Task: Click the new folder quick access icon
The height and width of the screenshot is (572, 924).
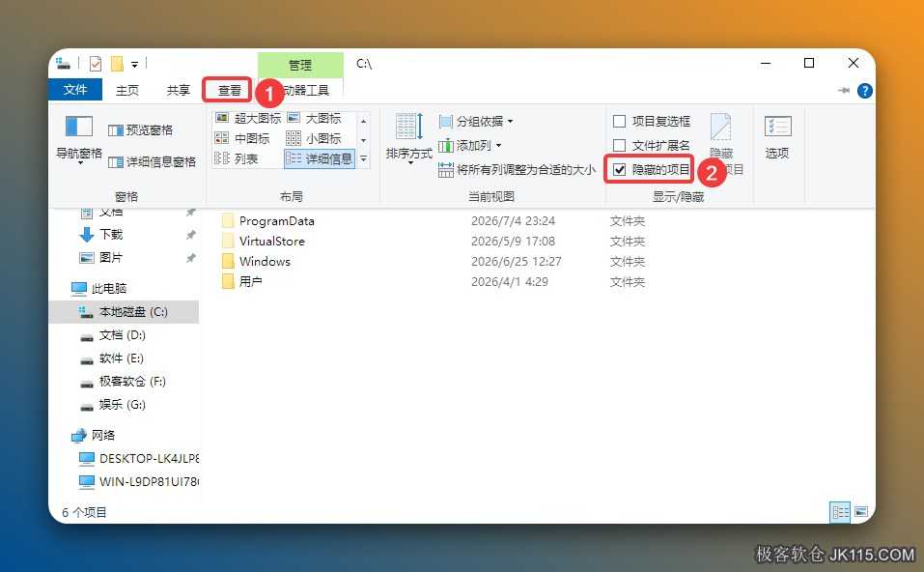Action: tap(117, 63)
